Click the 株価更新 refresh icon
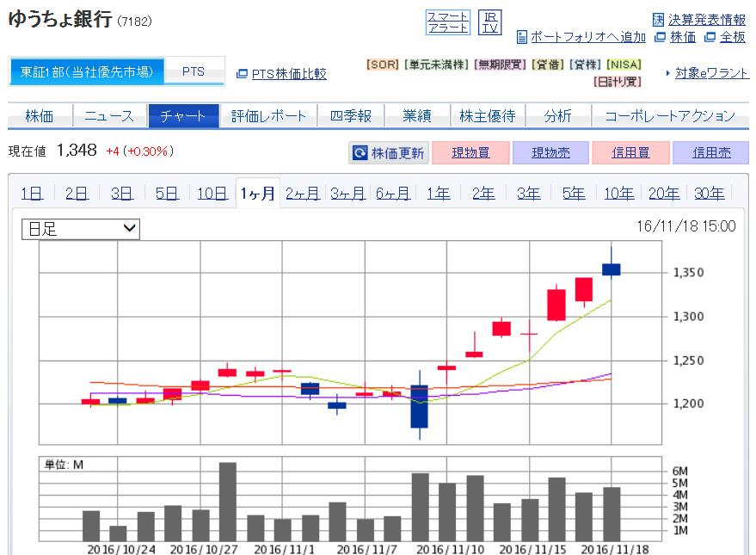This screenshot has height=555, width=756. pos(360,153)
